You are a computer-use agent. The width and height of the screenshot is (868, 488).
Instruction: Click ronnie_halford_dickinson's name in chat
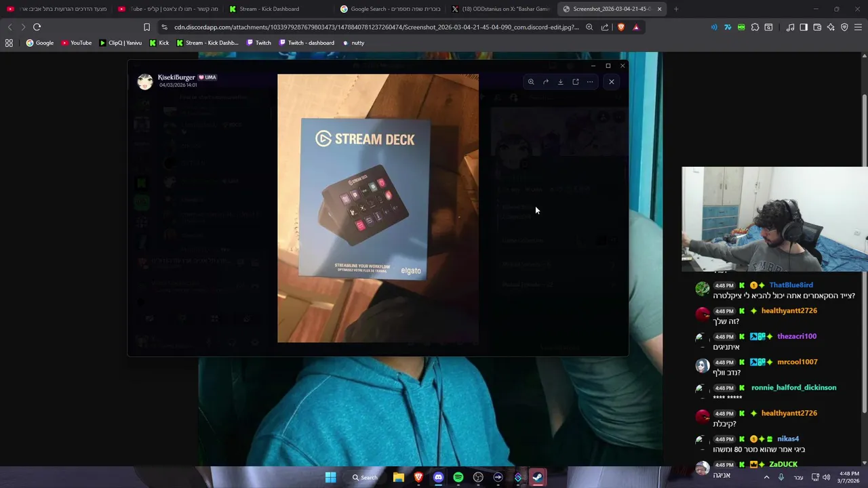point(793,388)
